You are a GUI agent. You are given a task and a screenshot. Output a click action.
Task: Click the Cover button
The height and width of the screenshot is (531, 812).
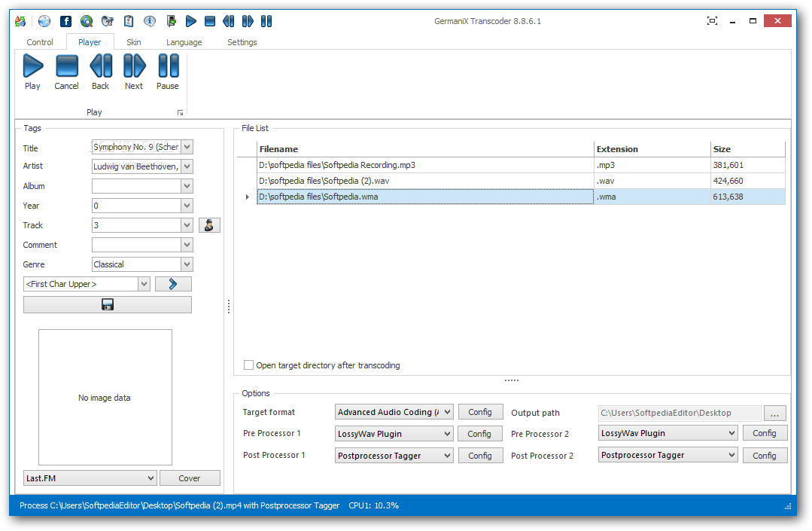(x=190, y=478)
